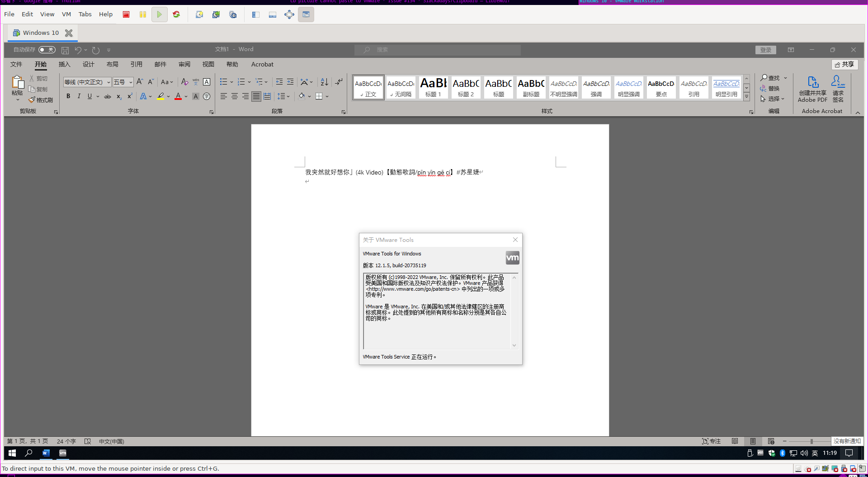Open the font color swatch showing red A
The image size is (868, 477).
coord(178,96)
